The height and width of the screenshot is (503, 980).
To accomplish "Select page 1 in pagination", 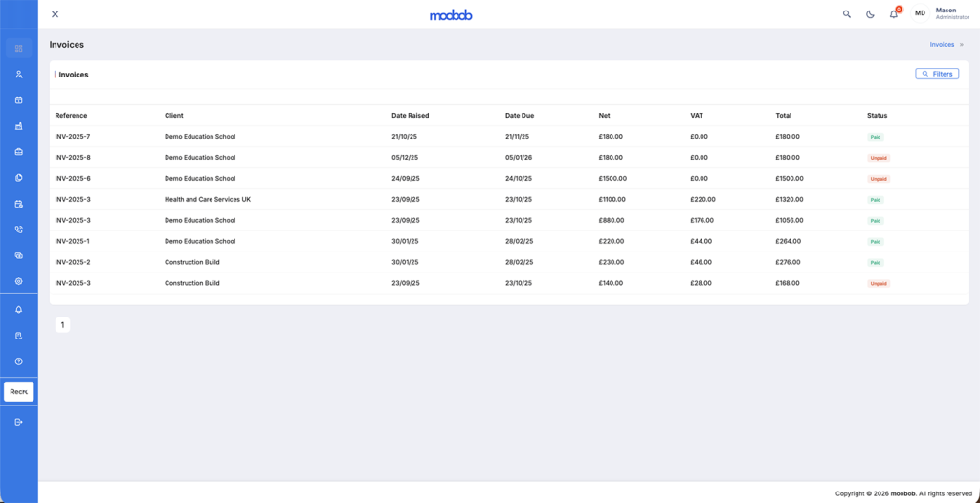I will (x=62, y=325).
